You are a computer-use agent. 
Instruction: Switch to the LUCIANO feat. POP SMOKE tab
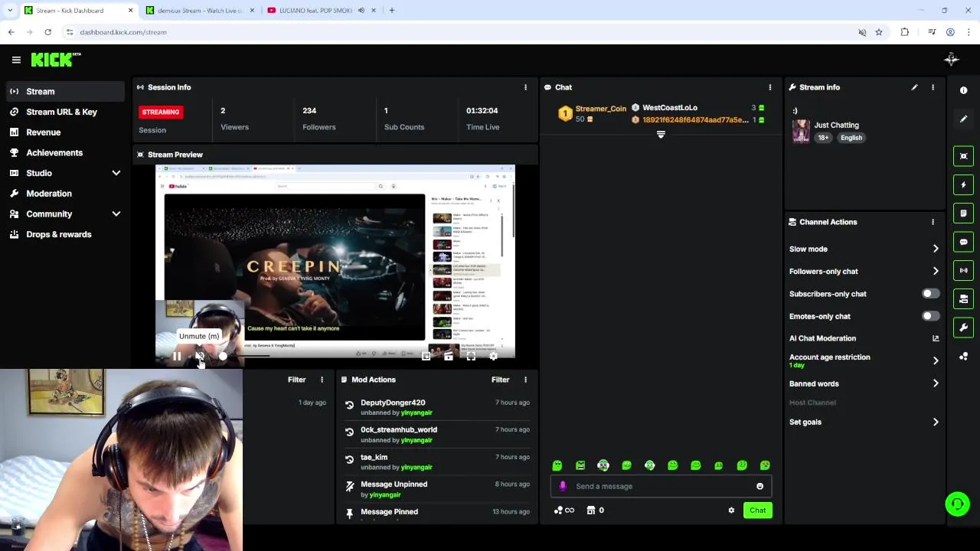tap(322, 11)
